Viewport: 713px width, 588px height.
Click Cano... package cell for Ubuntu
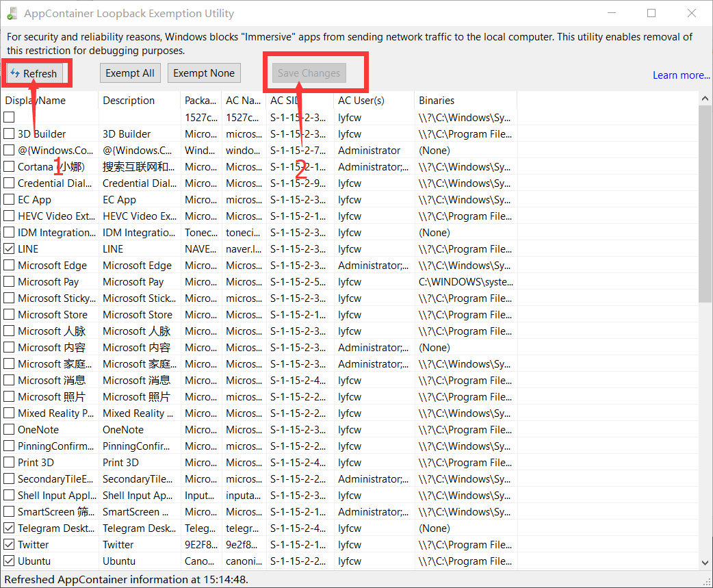tap(199, 561)
